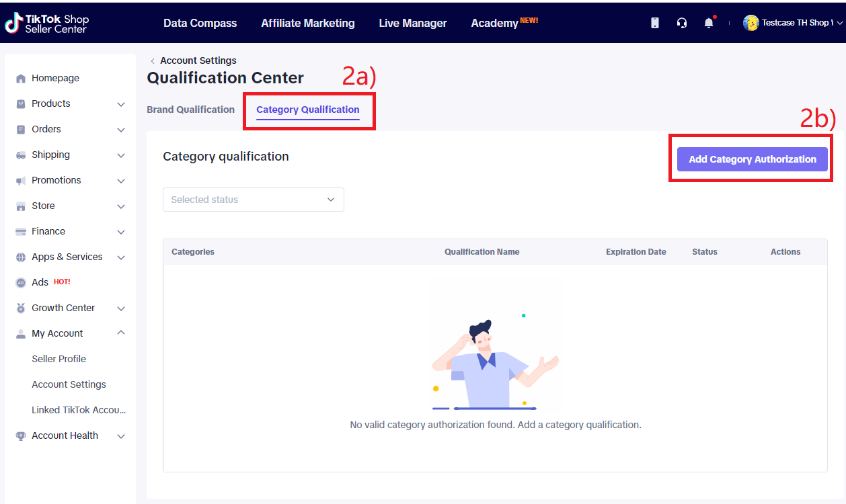Click the Finance card icon
The height and width of the screenshot is (504, 846).
[21, 232]
